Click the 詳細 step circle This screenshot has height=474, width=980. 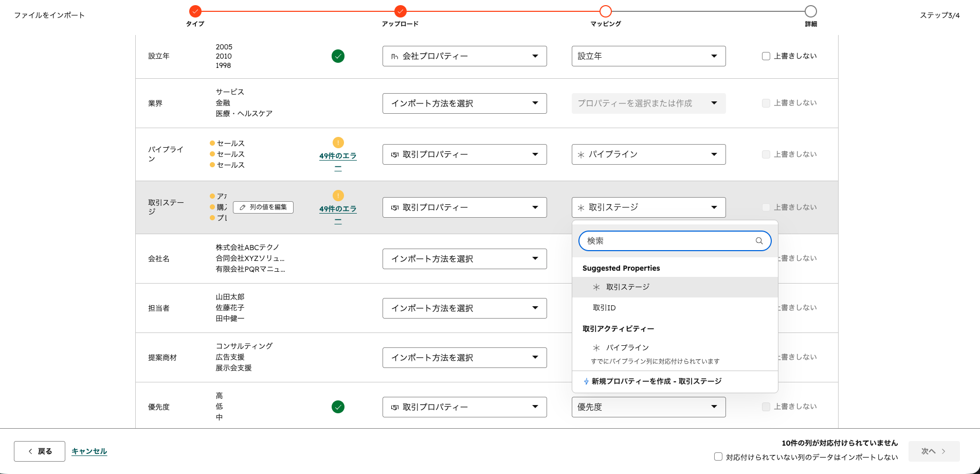coord(810,11)
